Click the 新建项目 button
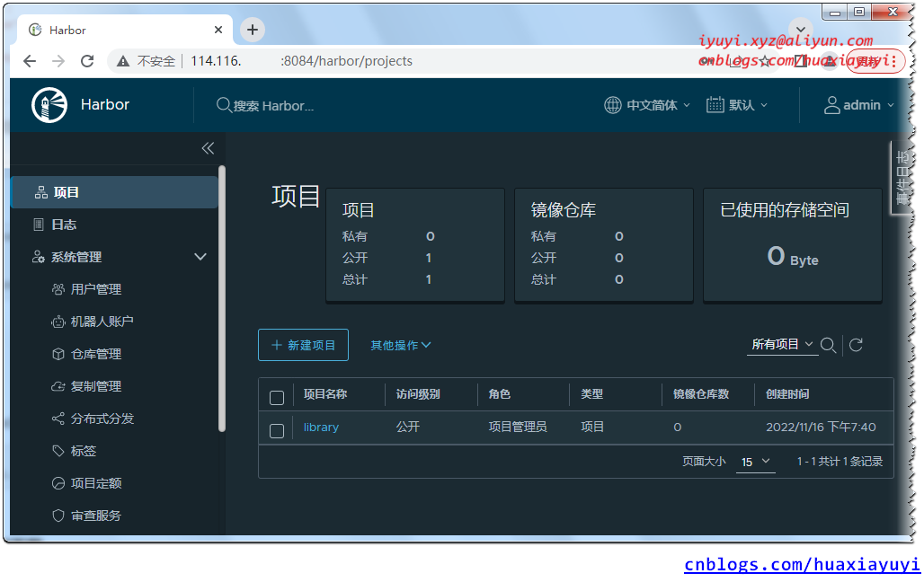 point(303,345)
